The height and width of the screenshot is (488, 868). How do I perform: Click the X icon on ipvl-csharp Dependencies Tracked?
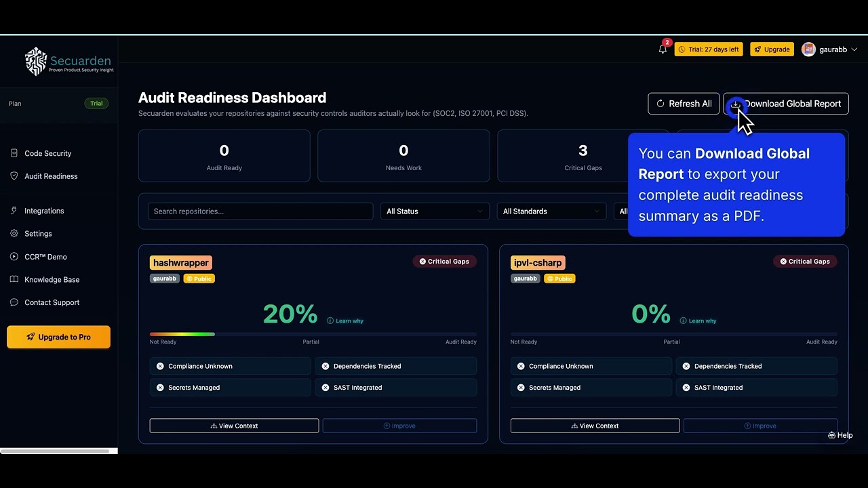tap(686, 366)
